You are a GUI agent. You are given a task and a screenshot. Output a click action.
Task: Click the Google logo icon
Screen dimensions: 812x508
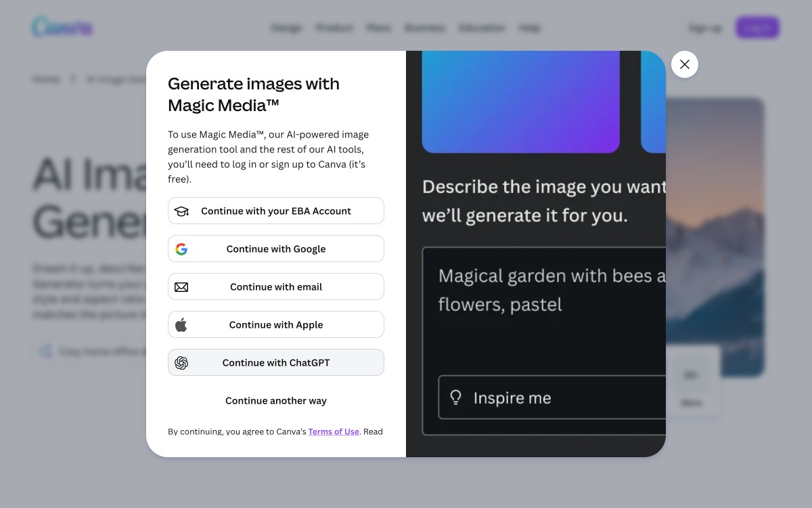click(x=181, y=249)
